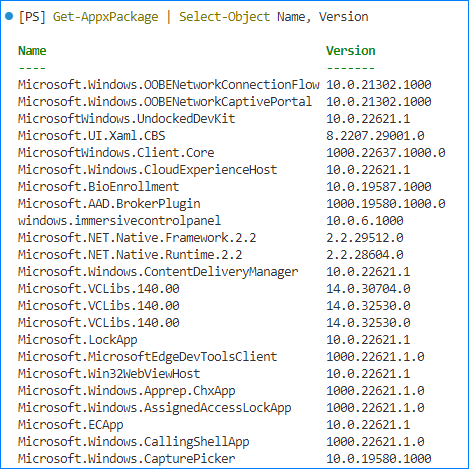The width and height of the screenshot is (469, 469).
Task: Click version 10.0.19587.1000
Action: pos(379,187)
